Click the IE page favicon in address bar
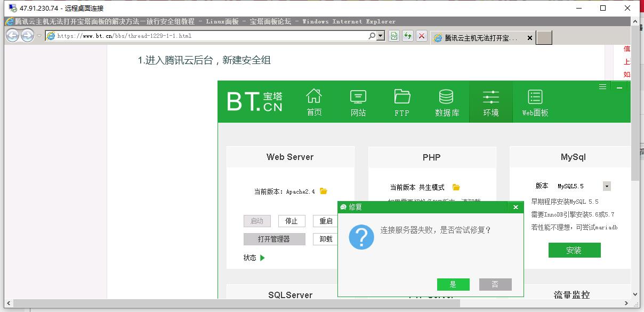 tap(51, 36)
